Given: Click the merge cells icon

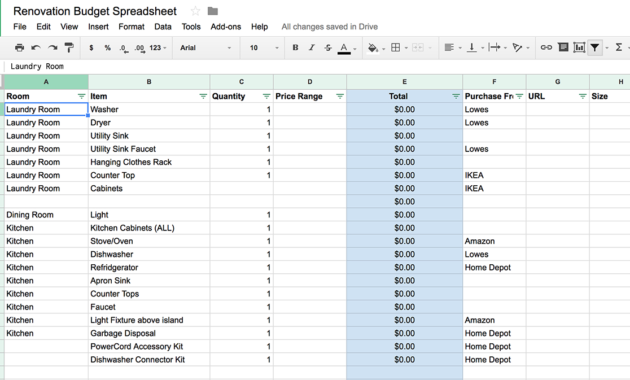Looking at the screenshot, I should [418, 47].
